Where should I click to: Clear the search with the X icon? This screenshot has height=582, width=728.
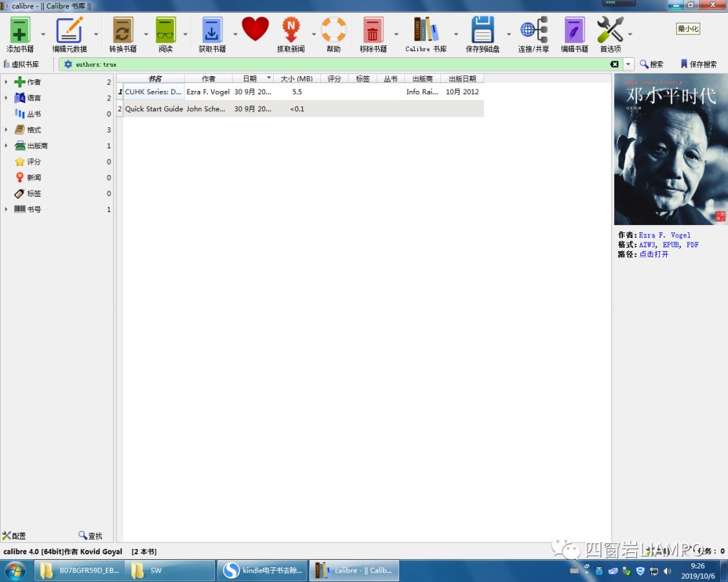[x=614, y=64]
